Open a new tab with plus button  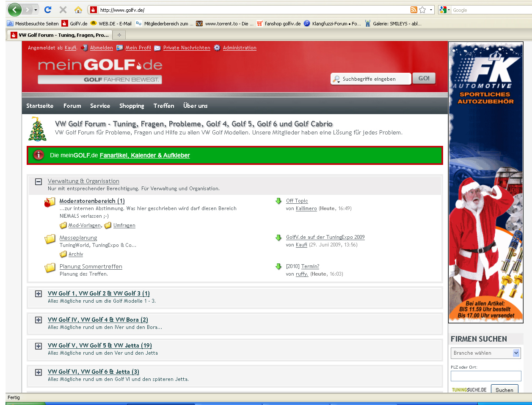[119, 35]
